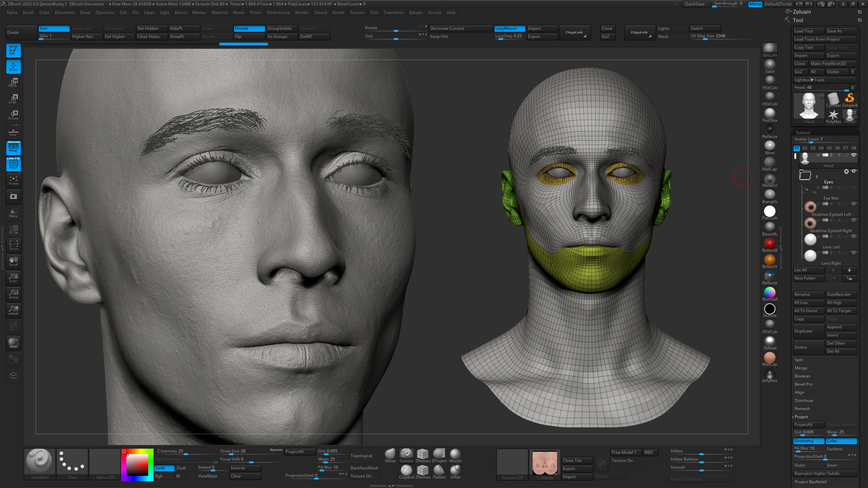Open the Preferences menu
Viewport: 868px width, 488px height.
pos(278,12)
